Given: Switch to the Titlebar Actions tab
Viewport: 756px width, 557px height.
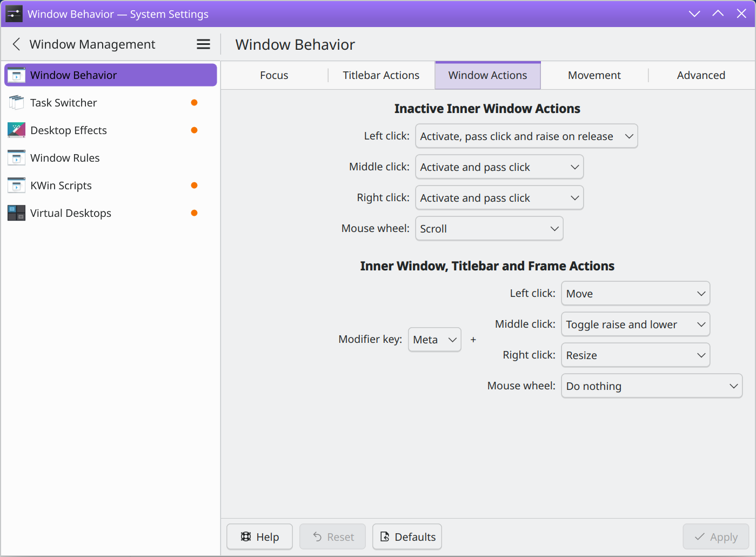Looking at the screenshot, I should click(x=381, y=75).
